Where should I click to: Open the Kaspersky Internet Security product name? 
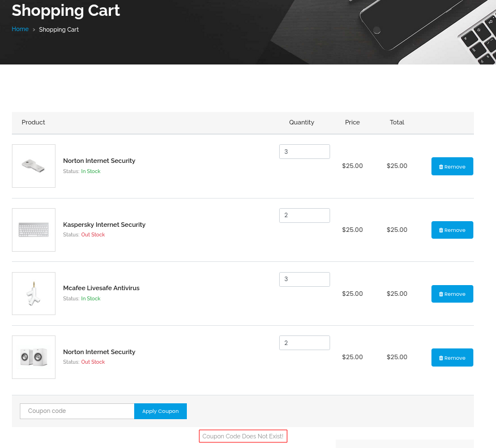point(104,225)
